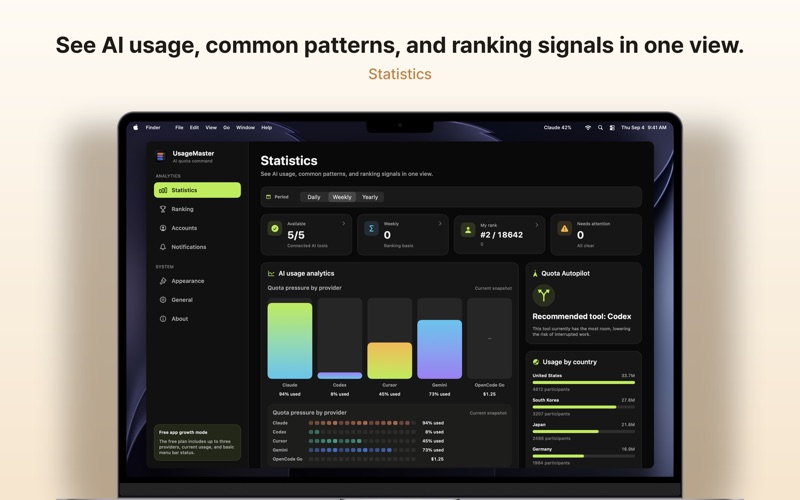Click the Usage by country icon
The height and width of the screenshot is (500, 800).
[536, 362]
